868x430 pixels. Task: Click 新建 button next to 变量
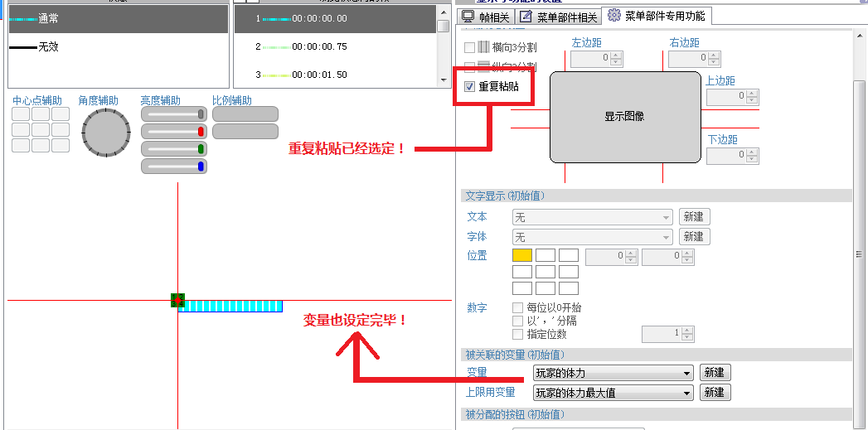tap(715, 373)
